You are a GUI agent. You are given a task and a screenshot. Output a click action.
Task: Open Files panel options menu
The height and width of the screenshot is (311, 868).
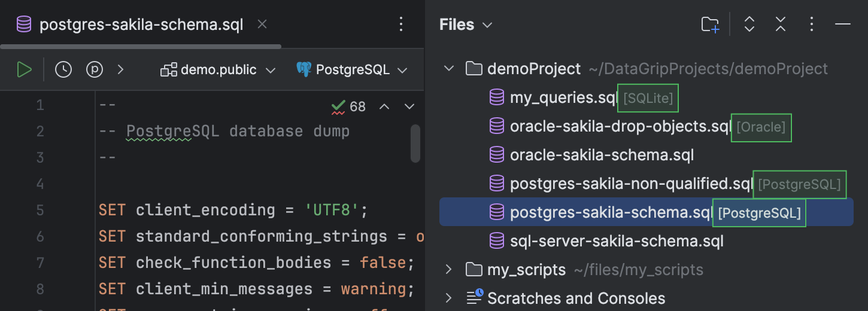pyautogui.click(x=812, y=25)
